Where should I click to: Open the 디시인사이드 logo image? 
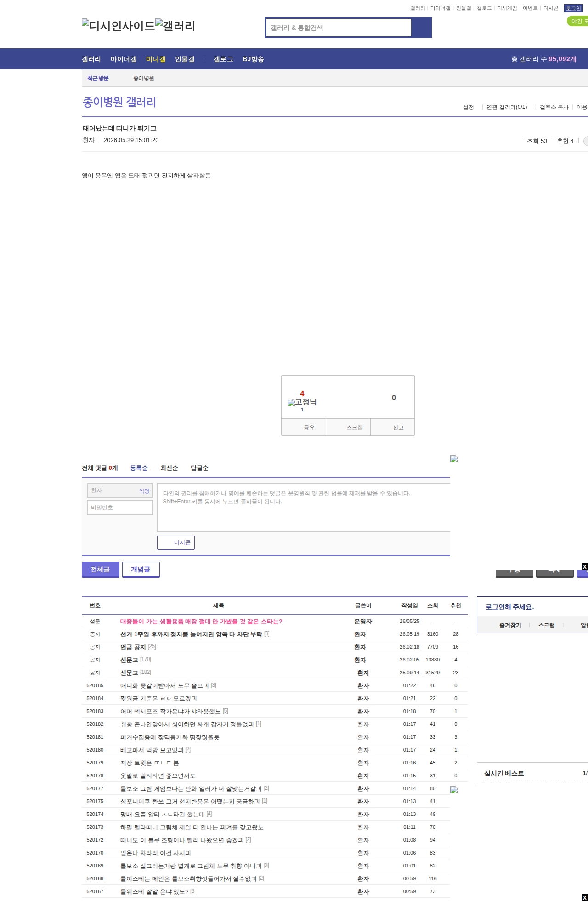(119, 25)
